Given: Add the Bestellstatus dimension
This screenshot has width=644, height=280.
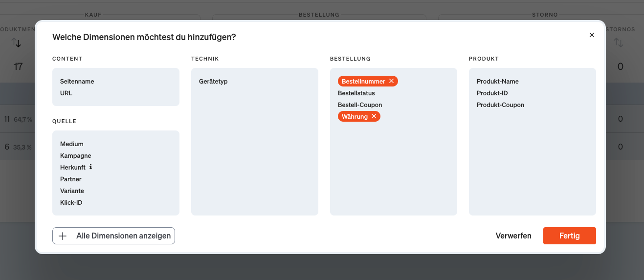Looking at the screenshot, I should (x=356, y=93).
